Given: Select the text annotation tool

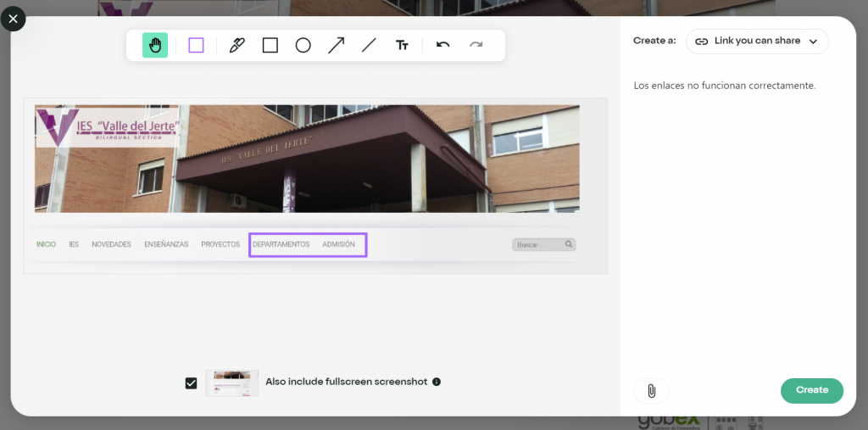Looking at the screenshot, I should [x=403, y=45].
